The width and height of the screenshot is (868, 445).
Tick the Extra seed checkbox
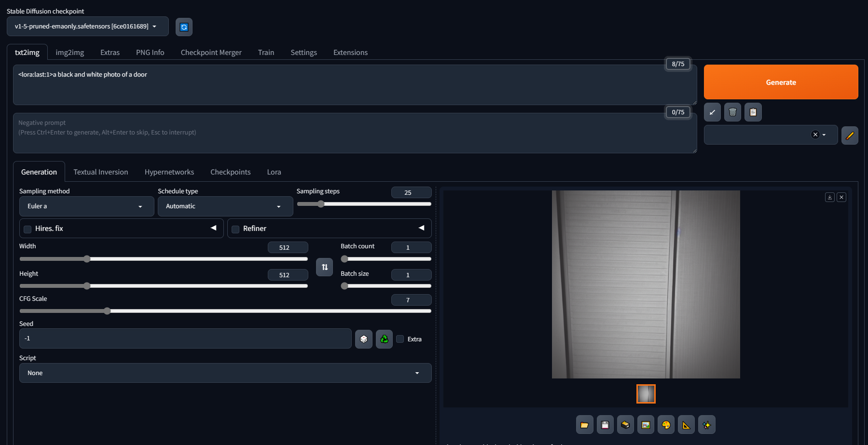point(400,339)
